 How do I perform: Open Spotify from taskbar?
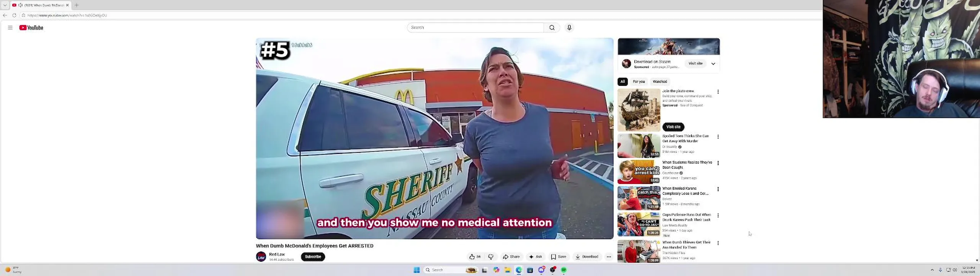[563, 270]
